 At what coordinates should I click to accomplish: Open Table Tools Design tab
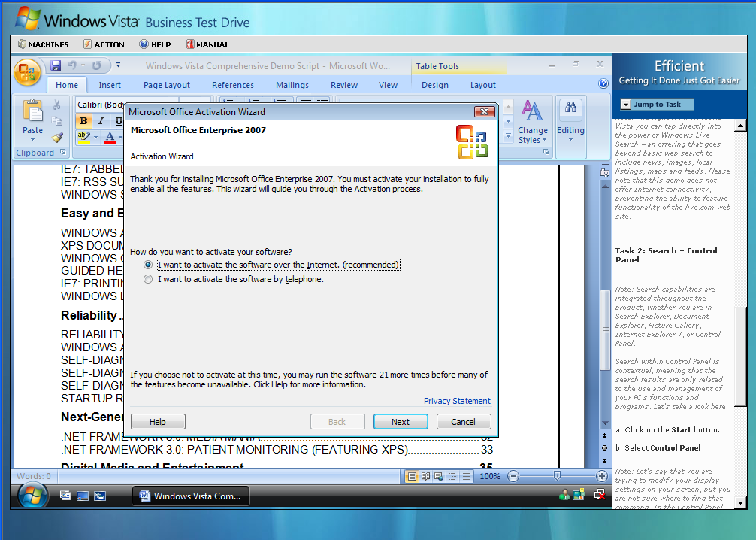[x=435, y=85]
